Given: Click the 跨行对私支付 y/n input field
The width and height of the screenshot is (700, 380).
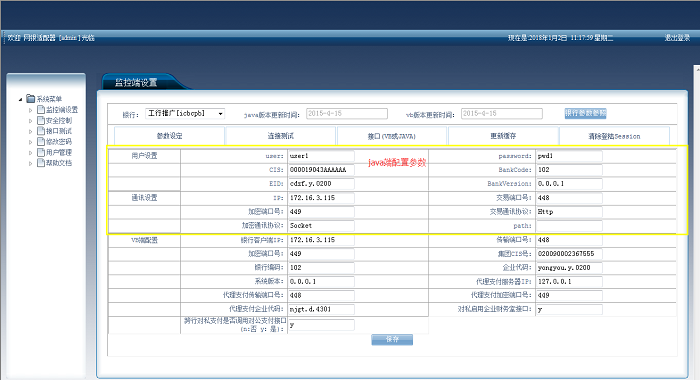Looking at the screenshot, I should coord(321,325).
